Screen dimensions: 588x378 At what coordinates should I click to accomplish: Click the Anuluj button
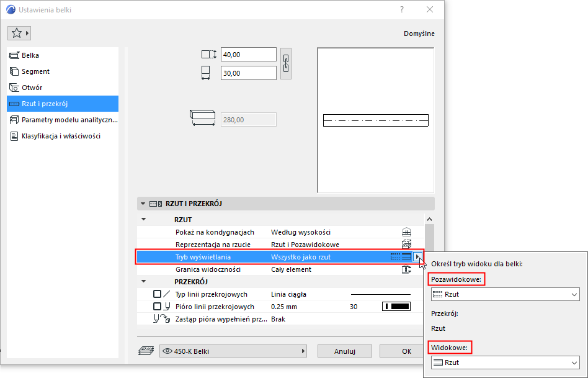click(345, 351)
